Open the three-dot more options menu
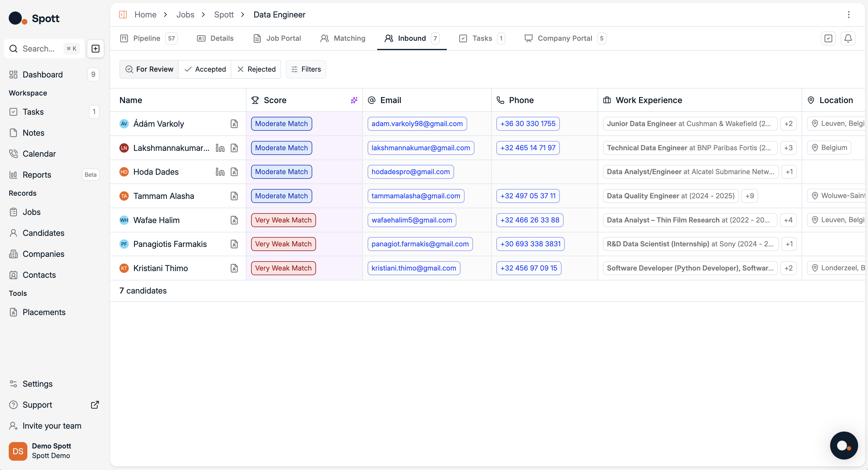The width and height of the screenshot is (868, 470). click(x=848, y=15)
